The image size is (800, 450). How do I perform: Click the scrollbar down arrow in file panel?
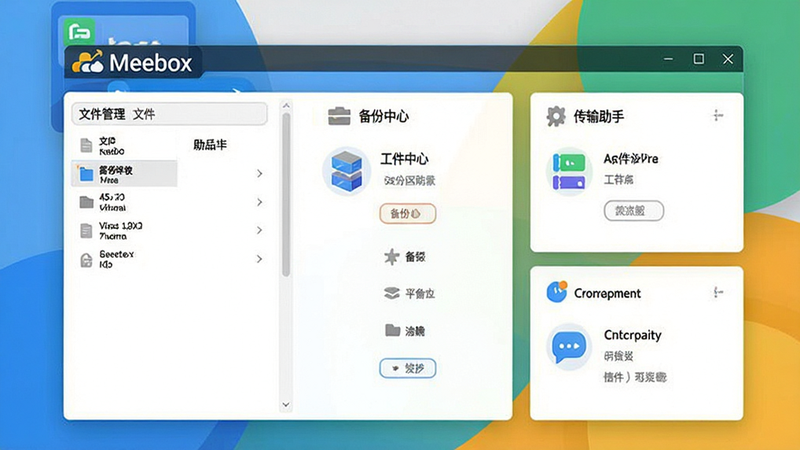tap(286, 405)
